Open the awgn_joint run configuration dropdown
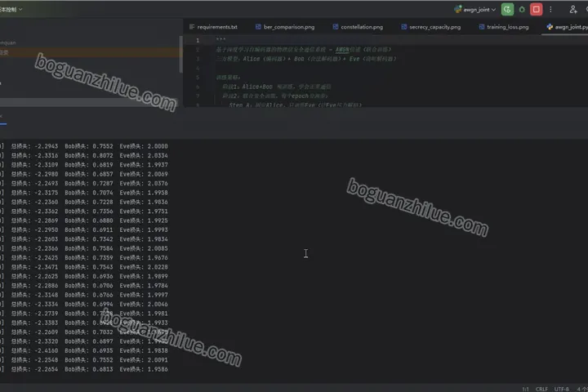This screenshot has height=392, width=588. 474,9
